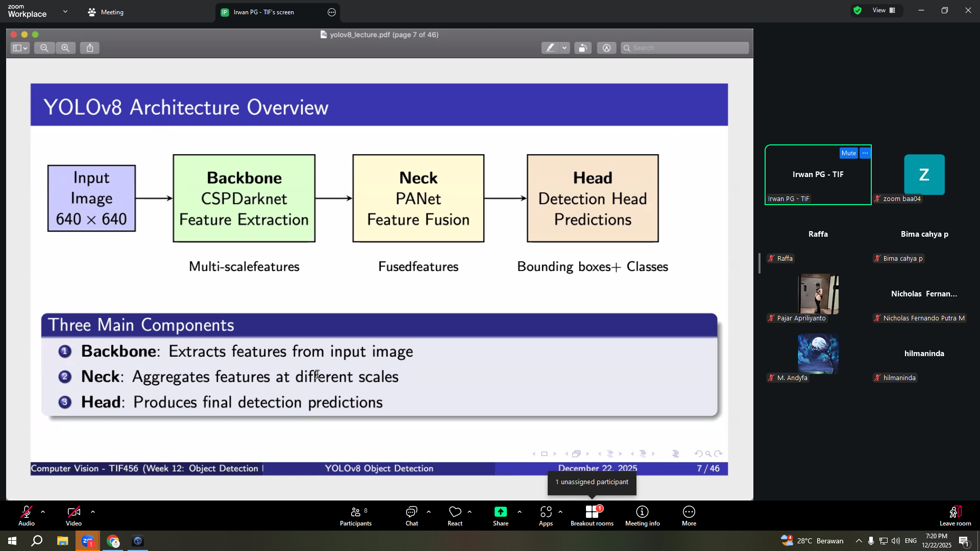Screen dimensions: 980x551
Task: Click the rotate page icon
Action: 582,48
